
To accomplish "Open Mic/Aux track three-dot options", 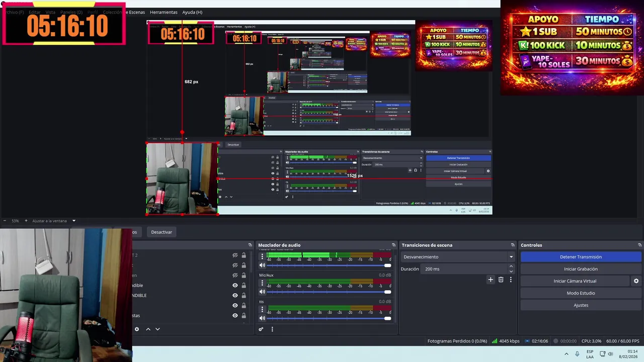I will (262, 283).
